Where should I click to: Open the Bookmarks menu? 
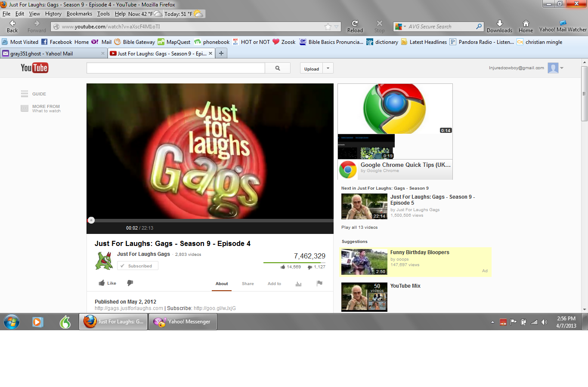79,14
